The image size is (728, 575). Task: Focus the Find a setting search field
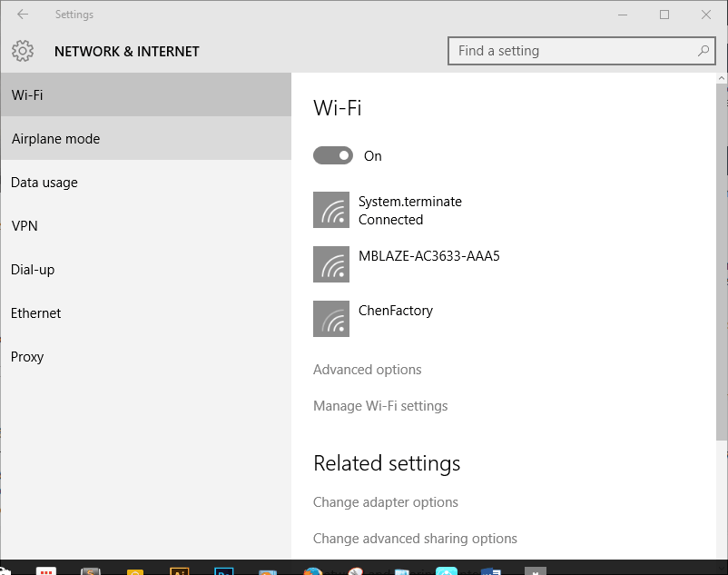point(572,51)
